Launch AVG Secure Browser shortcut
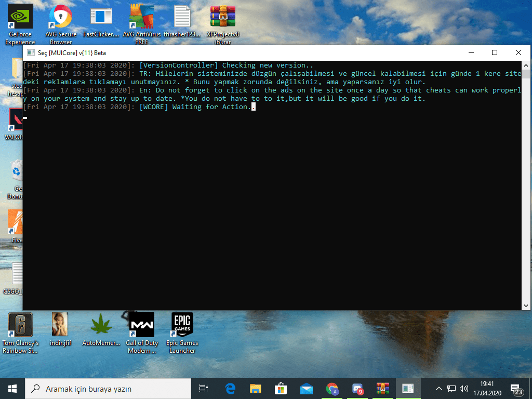Image resolution: width=532 pixels, height=399 pixels. point(61,24)
